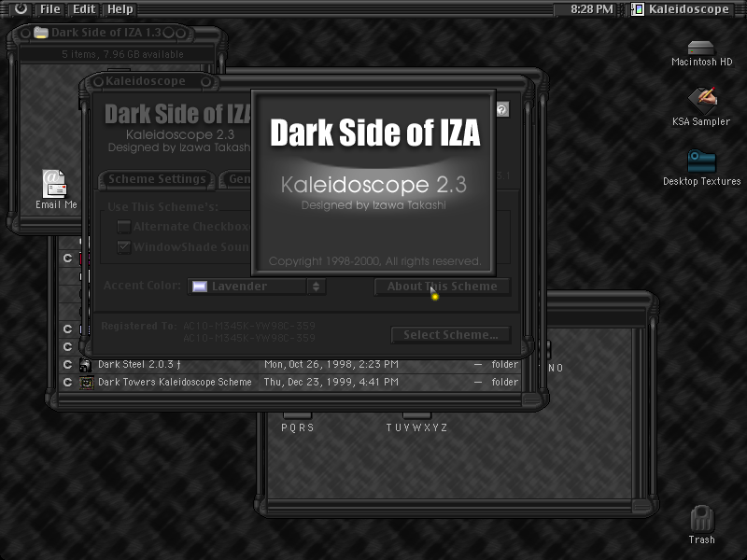
Task: Select the Desktop Textures folder icon
Action: (x=701, y=161)
